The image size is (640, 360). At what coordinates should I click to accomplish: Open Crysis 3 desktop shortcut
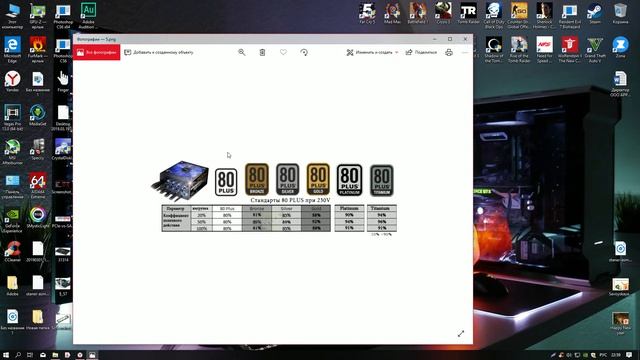[x=443, y=13]
